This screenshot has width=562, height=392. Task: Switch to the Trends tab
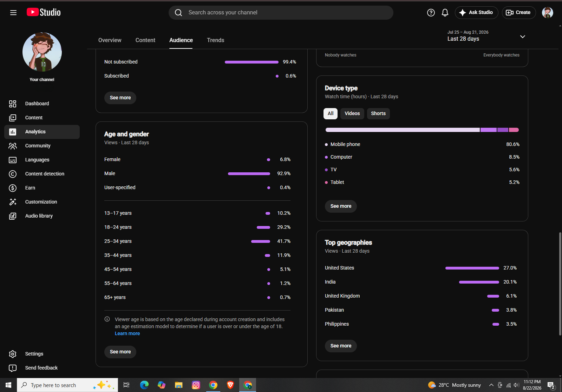[216, 40]
